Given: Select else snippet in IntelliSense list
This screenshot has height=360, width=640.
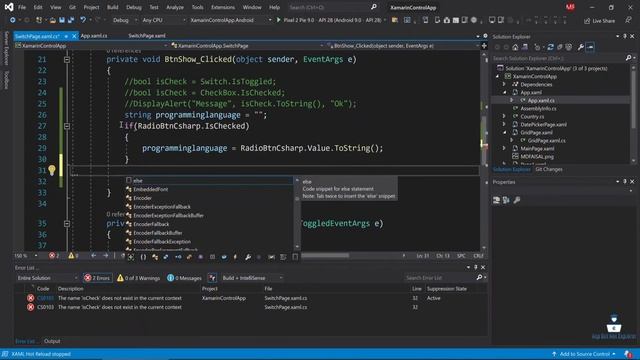Looking at the screenshot, I should pyautogui.click(x=209, y=180).
